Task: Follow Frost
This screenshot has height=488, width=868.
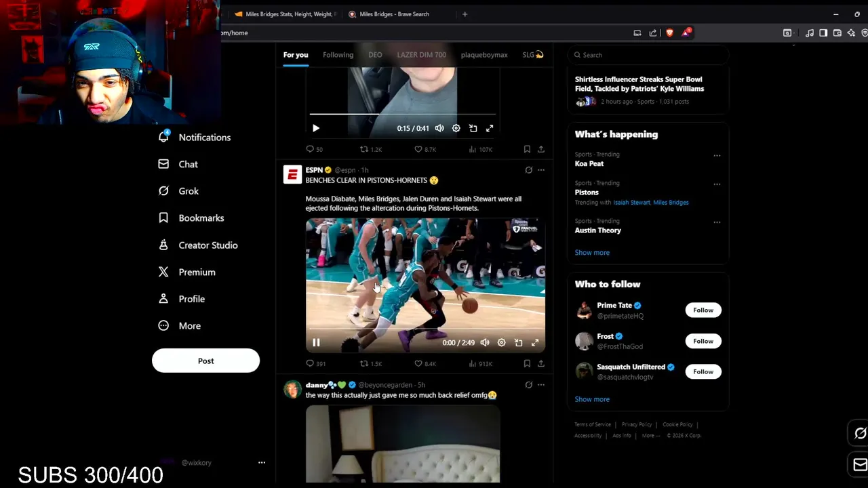Action: [x=703, y=341]
